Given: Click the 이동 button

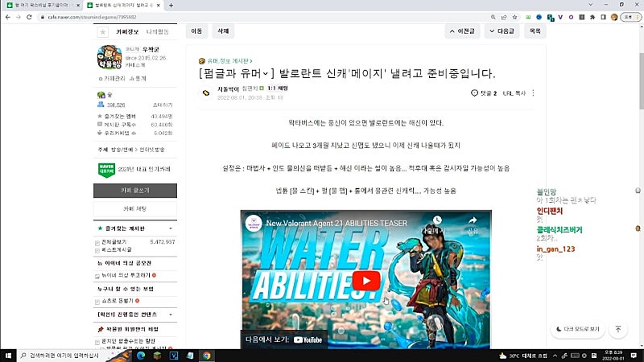Looking at the screenshot, I should [196, 31].
